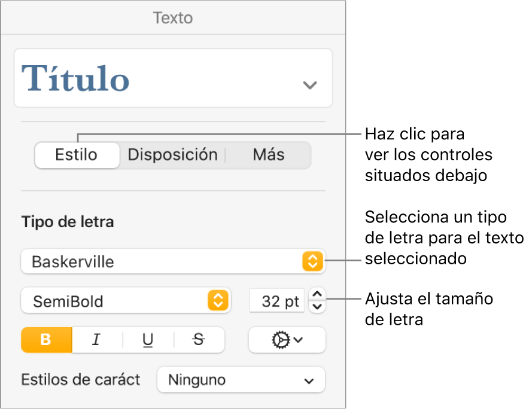
Task: Use the font size stepper control
Action: (317, 301)
